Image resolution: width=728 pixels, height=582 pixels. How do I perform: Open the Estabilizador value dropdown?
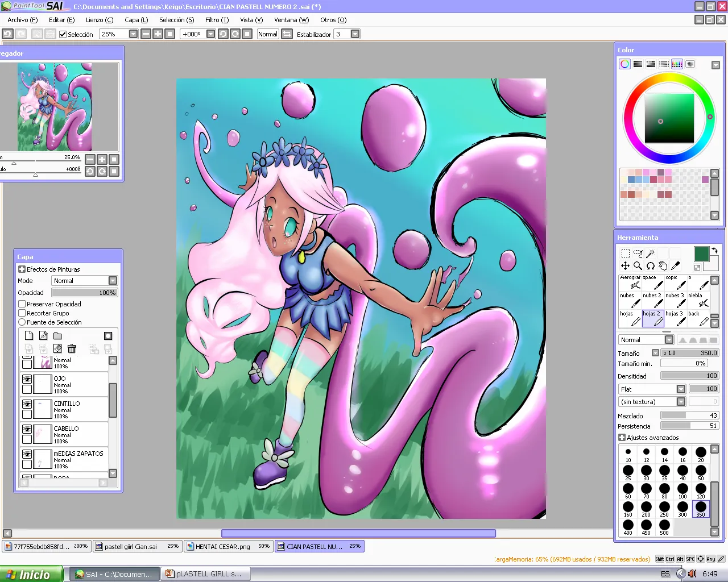(355, 34)
